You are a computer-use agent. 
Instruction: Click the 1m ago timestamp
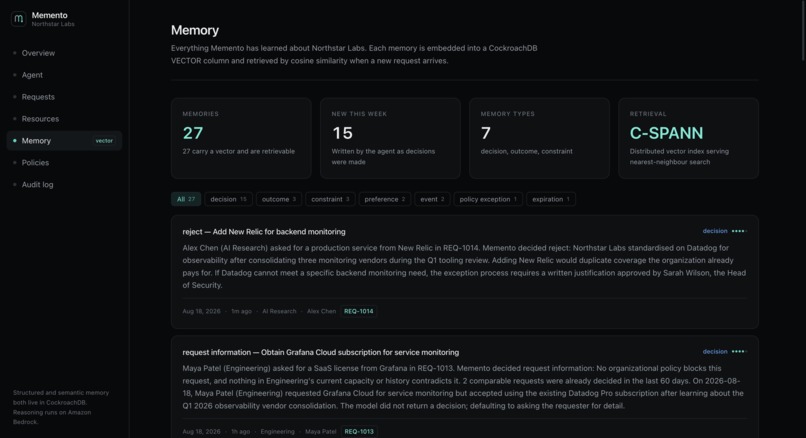point(242,311)
